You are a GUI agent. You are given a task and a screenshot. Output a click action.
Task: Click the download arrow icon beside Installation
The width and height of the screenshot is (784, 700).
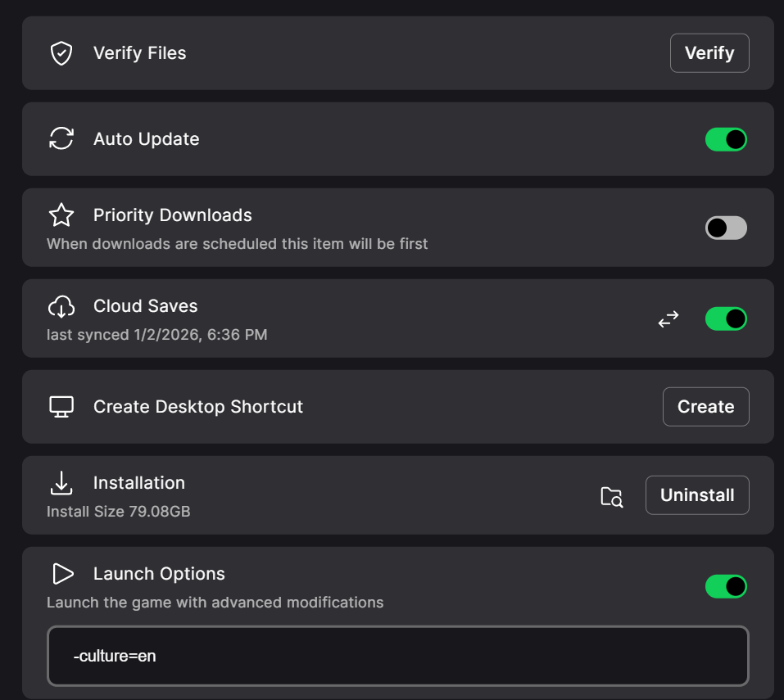(x=61, y=483)
